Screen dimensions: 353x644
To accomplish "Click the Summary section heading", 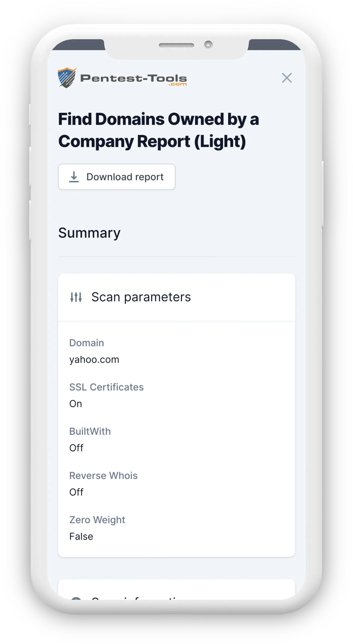I will (89, 233).
